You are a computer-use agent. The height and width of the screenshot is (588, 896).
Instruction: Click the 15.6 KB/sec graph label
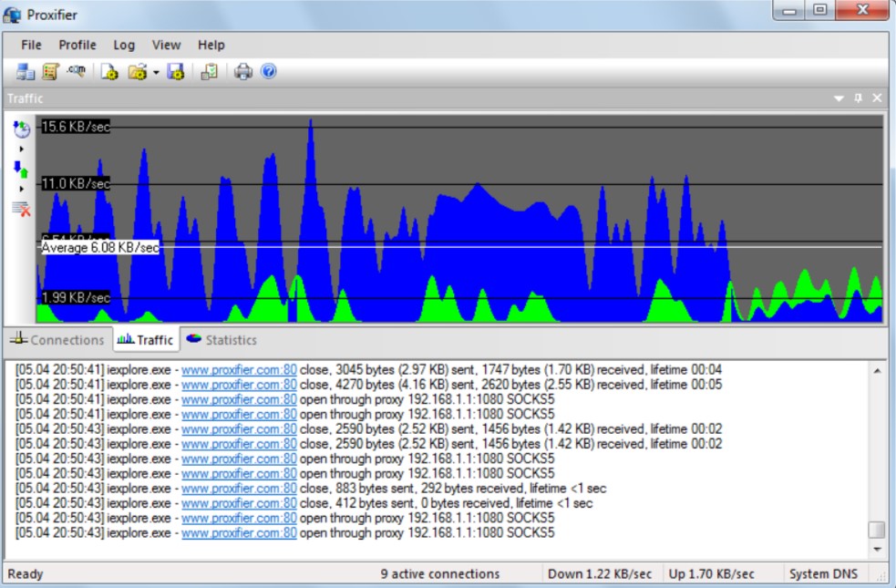(75, 127)
